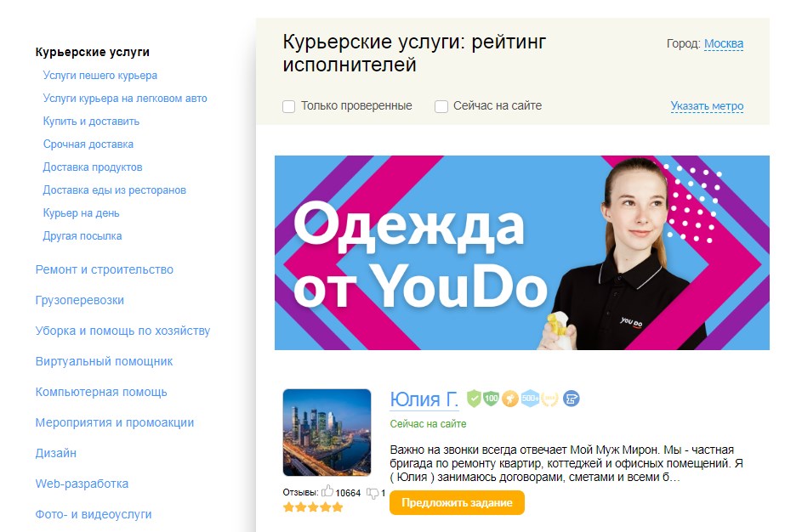Tick the 'Сейчас на сайте' filter checkbox
Image resolution: width=802 pixels, height=532 pixels.
coord(441,106)
